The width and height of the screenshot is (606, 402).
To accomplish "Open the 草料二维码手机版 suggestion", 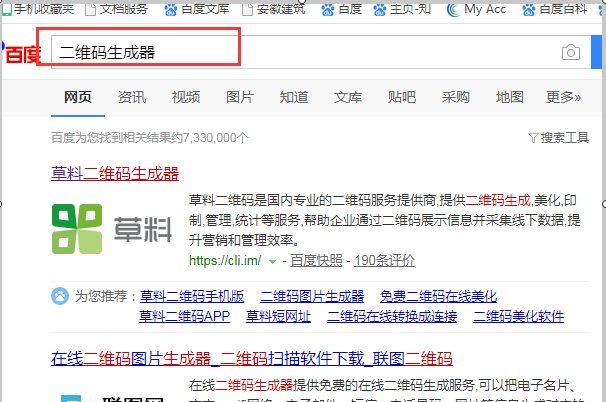I will pyautogui.click(x=192, y=296).
